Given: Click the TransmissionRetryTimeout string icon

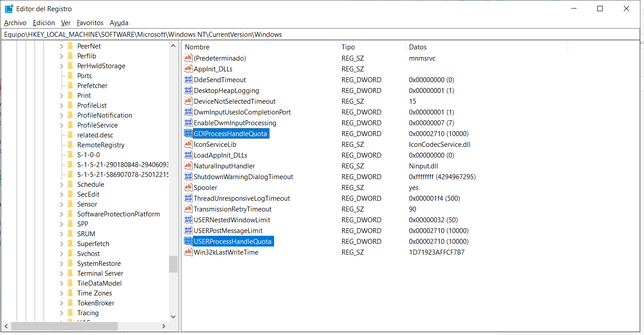Looking at the screenshot, I should coord(188,209).
